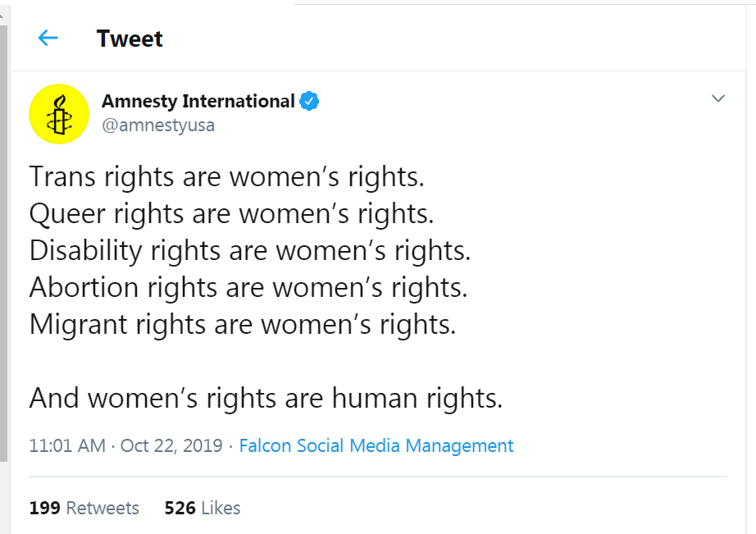756x534 pixels.
Task: Click the "Migrant rights" tweet line
Action: tap(243, 324)
